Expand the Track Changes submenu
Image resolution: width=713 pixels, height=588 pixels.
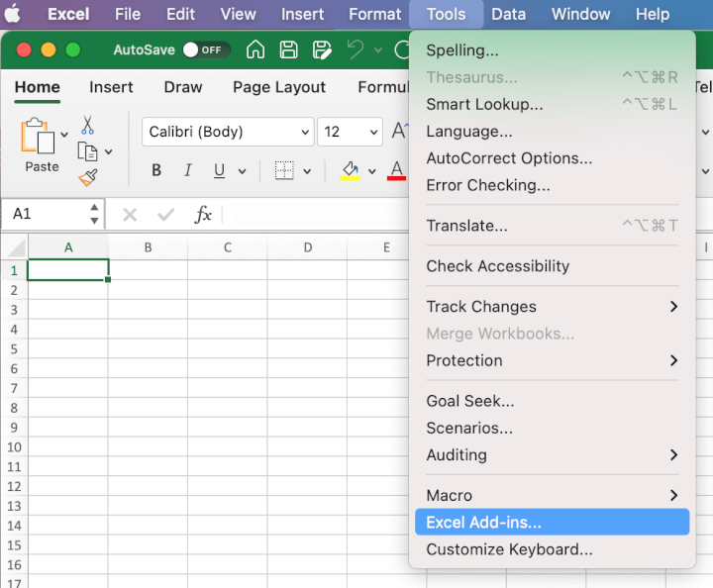tap(552, 307)
